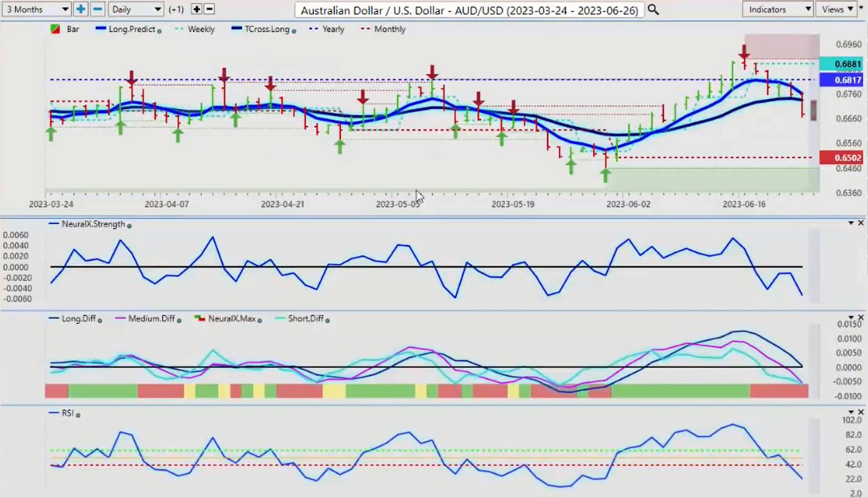Click the (+1) forecast offset label

coord(176,10)
